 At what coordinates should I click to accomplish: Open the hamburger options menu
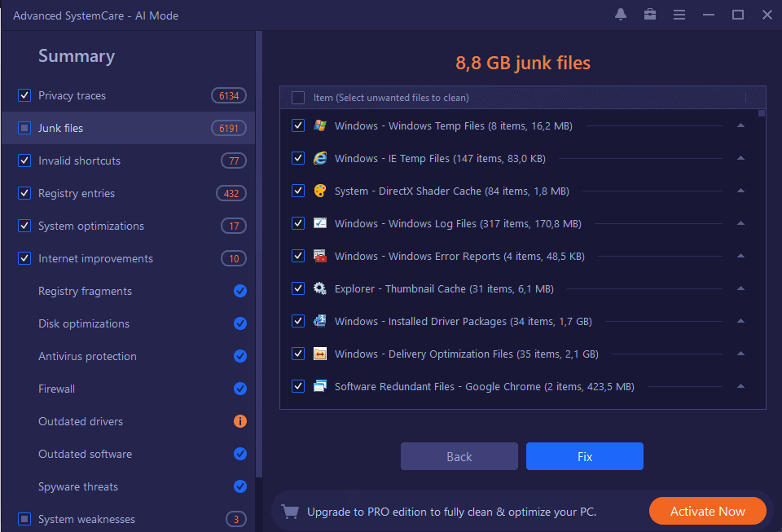click(x=679, y=15)
